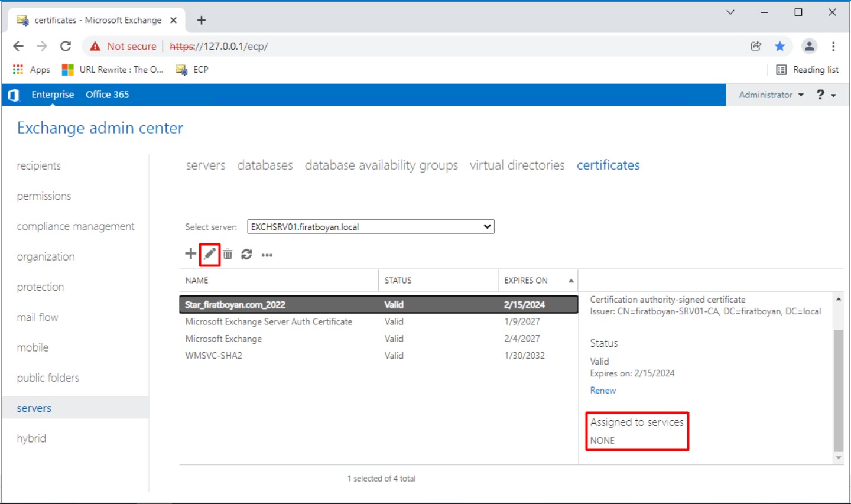This screenshot has height=504, width=851.
Task: Switch to the Enterprise tab
Action: click(x=53, y=95)
